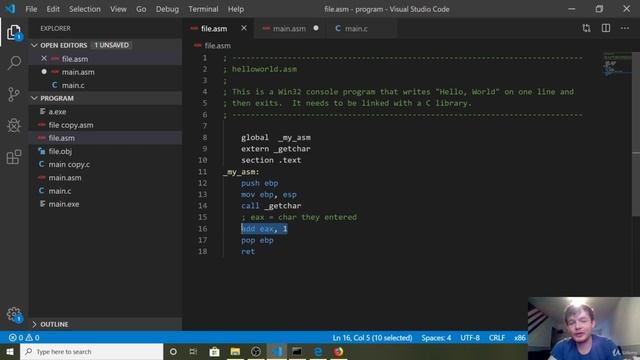Open the Selection menu
Screen dimensions: 640x360
(84, 9)
